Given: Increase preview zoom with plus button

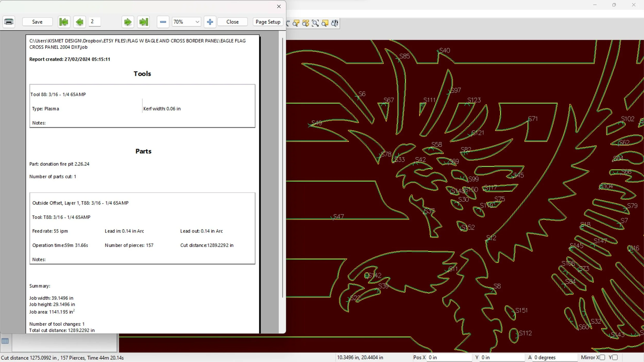Looking at the screenshot, I should tap(210, 22).
